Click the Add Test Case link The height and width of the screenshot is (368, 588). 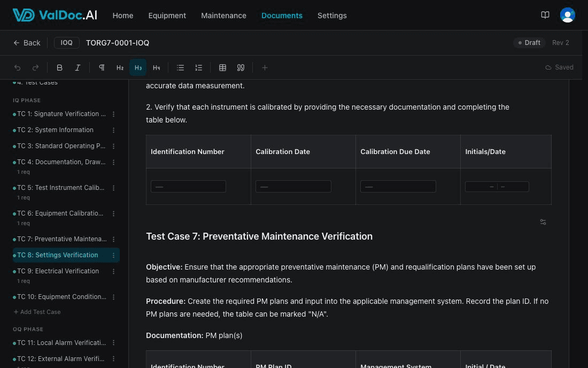(x=37, y=312)
